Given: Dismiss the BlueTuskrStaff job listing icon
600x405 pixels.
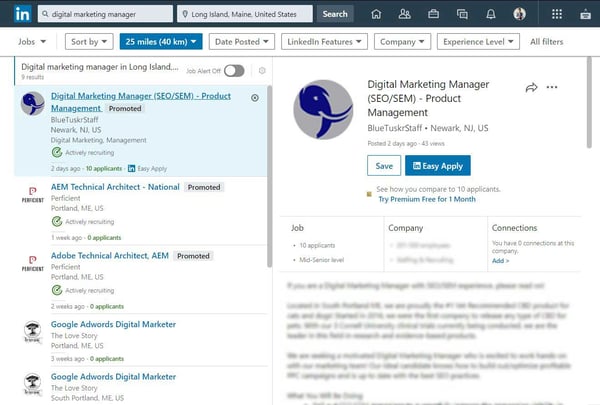Looking at the screenshot, I should [x=255, y=98].
